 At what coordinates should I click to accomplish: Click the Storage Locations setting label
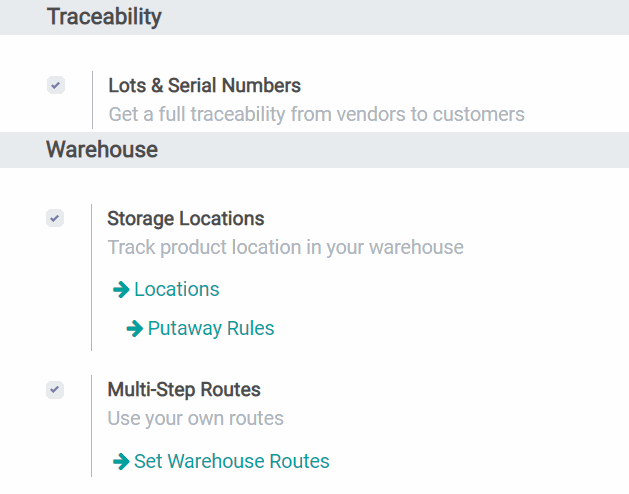point(186,219)
